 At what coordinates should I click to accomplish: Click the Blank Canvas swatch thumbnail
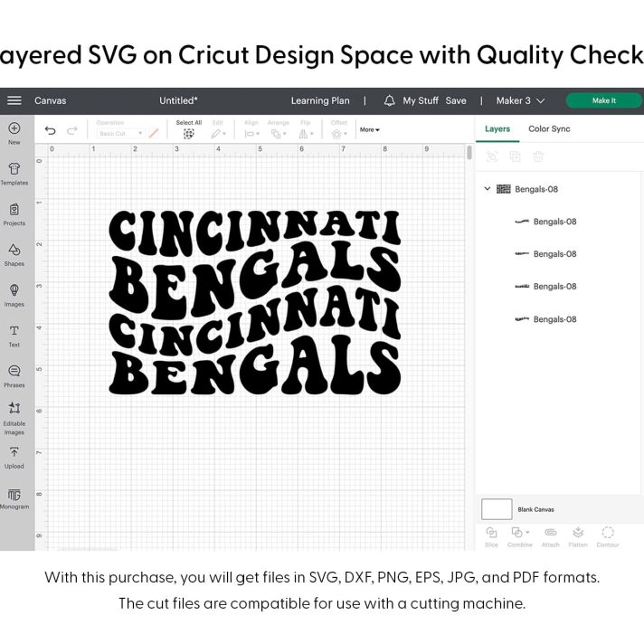click(x=497, y=509)
